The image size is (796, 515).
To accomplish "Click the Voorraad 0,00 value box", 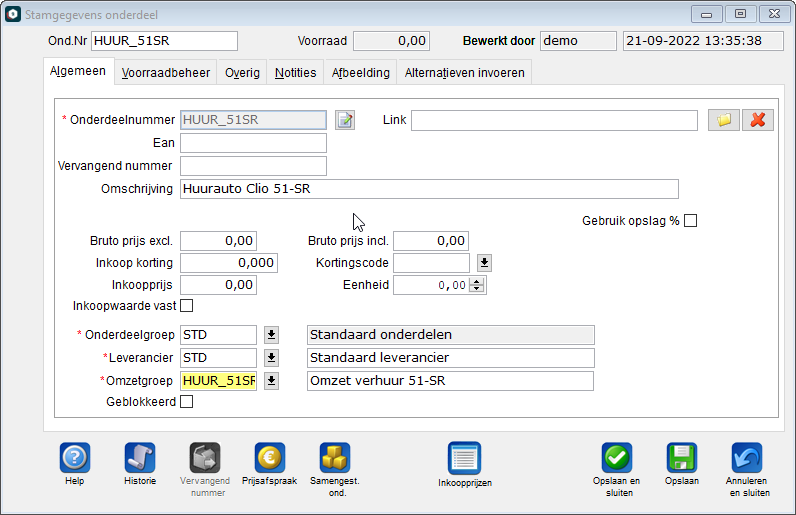I will click(391, 41).
